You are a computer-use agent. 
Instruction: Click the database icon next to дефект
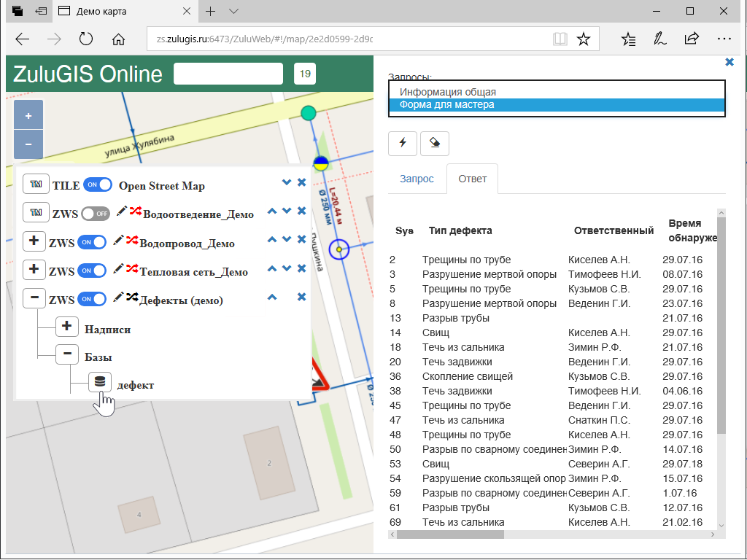(x=100, y=382)
